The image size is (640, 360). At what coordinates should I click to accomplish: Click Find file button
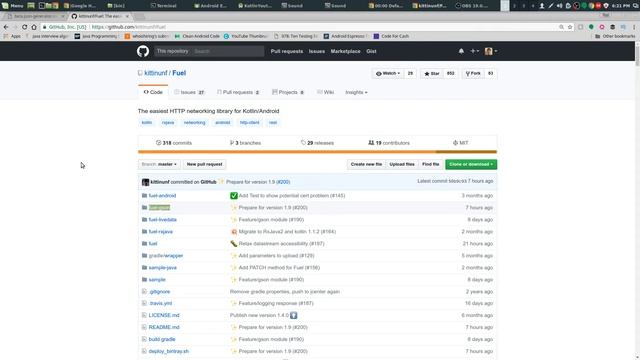click(x=431, y=164)
